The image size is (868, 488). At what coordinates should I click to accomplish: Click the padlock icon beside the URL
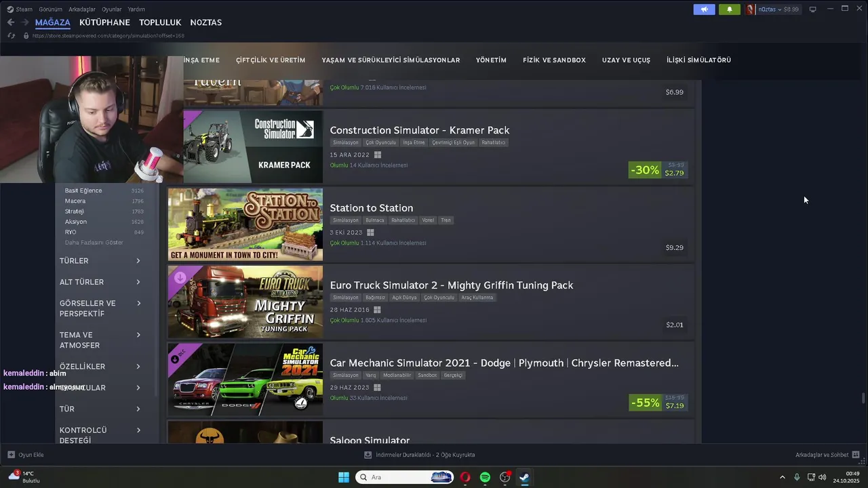(26, 35)
